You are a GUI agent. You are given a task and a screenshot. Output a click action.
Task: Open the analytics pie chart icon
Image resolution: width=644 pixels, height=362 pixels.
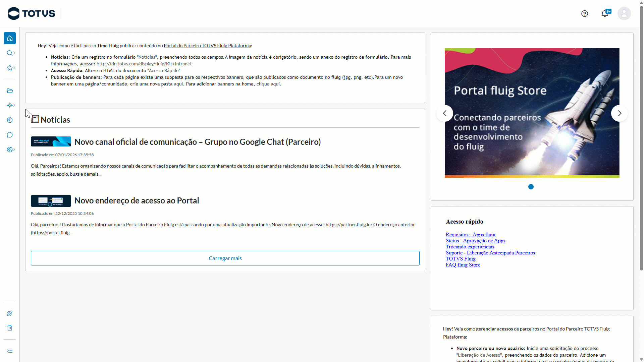pos(10,120)
